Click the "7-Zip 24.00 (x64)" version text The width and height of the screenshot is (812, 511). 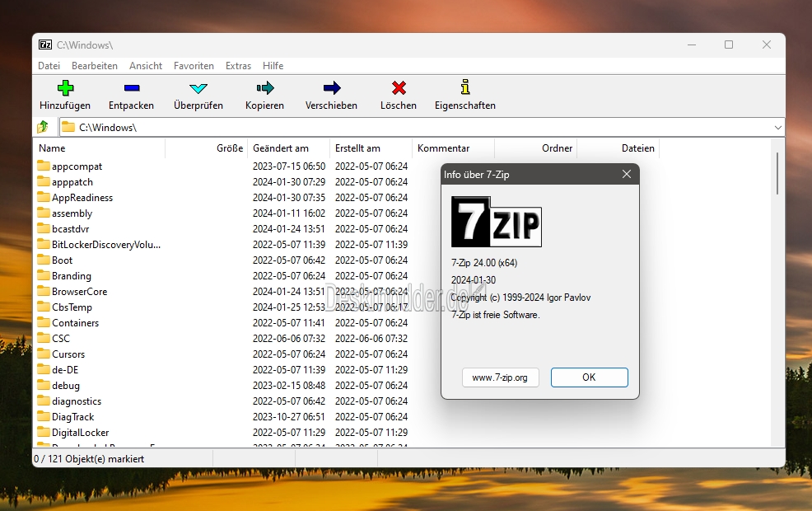coord(484,263)
